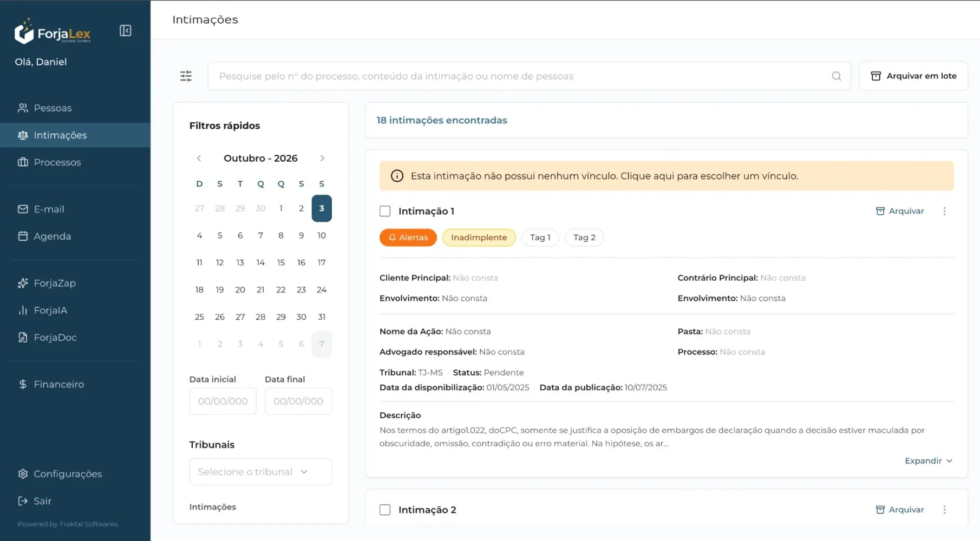The height and width of the screenshot is (541, 980).
Task: Click the Sair logout menu item
Action: point(75,501)
